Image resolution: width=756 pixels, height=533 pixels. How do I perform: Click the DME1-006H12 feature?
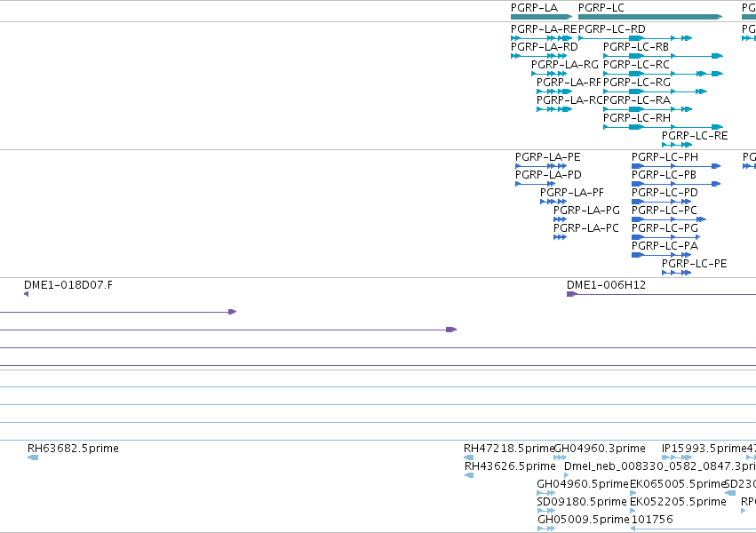click(x=662, y=294)
